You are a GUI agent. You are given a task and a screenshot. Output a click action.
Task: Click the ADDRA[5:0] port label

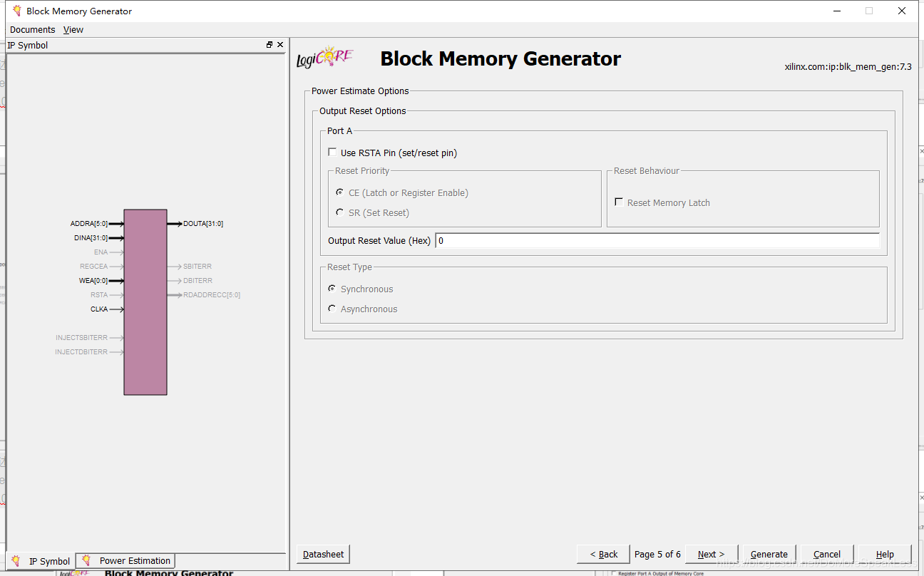(x=89, y=224)
